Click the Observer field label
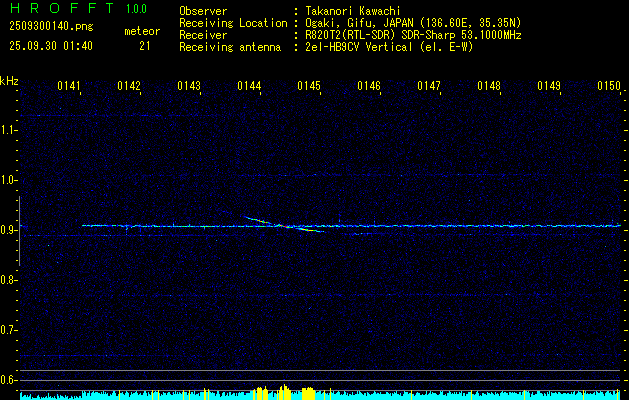Screen dimensions: 629x400 [x=203, y=11]
